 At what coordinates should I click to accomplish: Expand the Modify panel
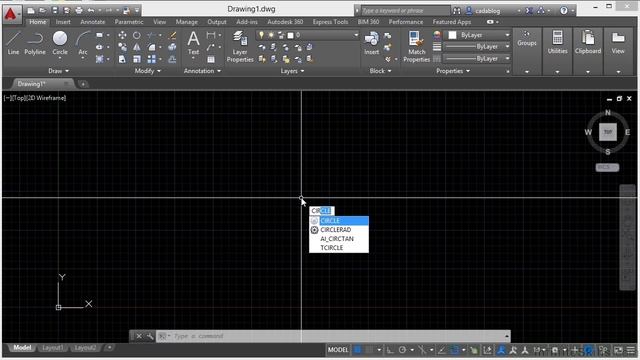(147, 71)
